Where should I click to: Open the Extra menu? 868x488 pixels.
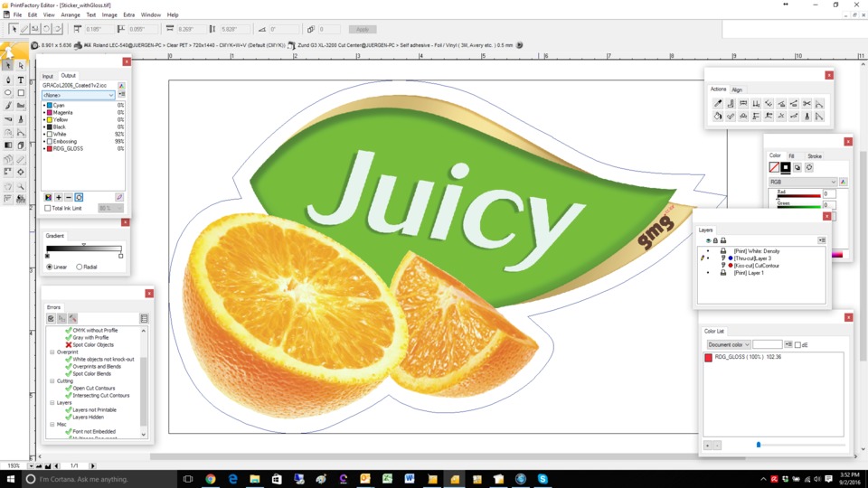128,15
